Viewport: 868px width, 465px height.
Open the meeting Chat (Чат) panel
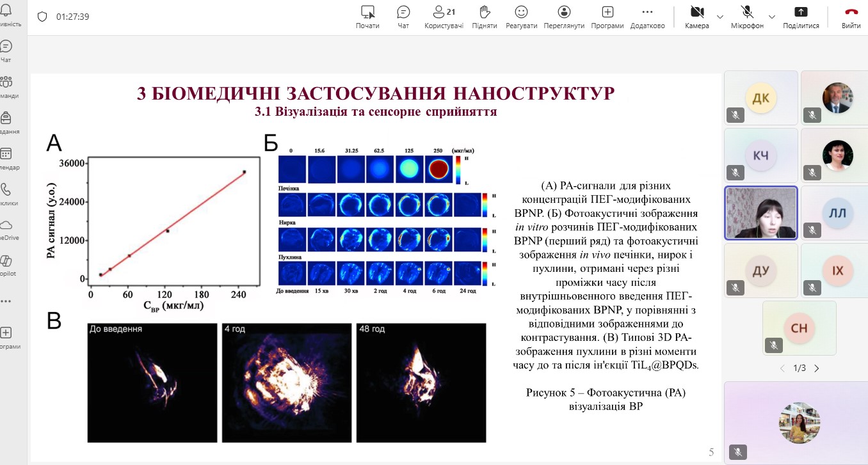(403, 17)
